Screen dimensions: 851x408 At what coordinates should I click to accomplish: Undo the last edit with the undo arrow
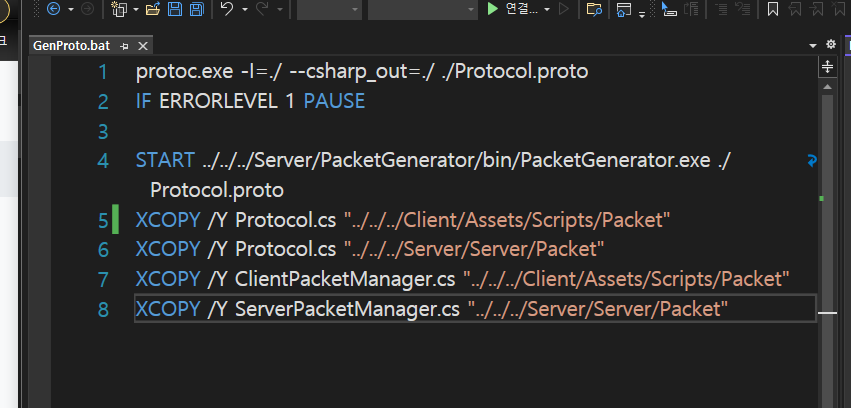click(228, 9)
